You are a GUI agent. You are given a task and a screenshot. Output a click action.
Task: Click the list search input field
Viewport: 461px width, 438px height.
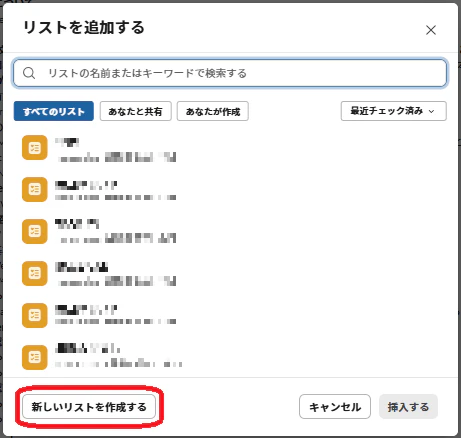(x=230, y=73)
